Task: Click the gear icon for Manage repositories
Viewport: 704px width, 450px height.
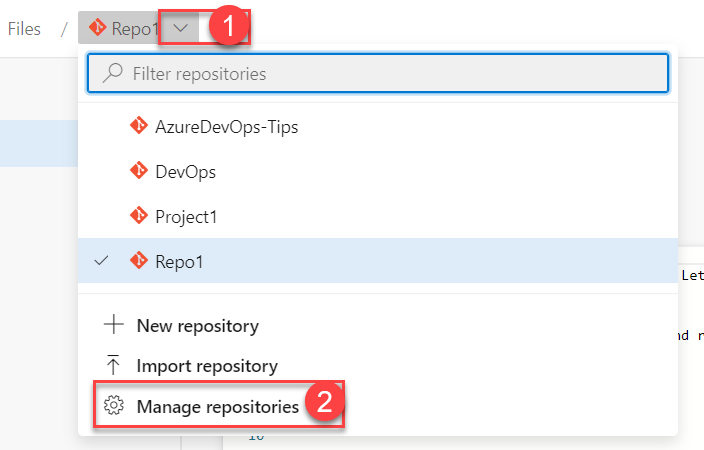Action: click(x=114, y=405)
